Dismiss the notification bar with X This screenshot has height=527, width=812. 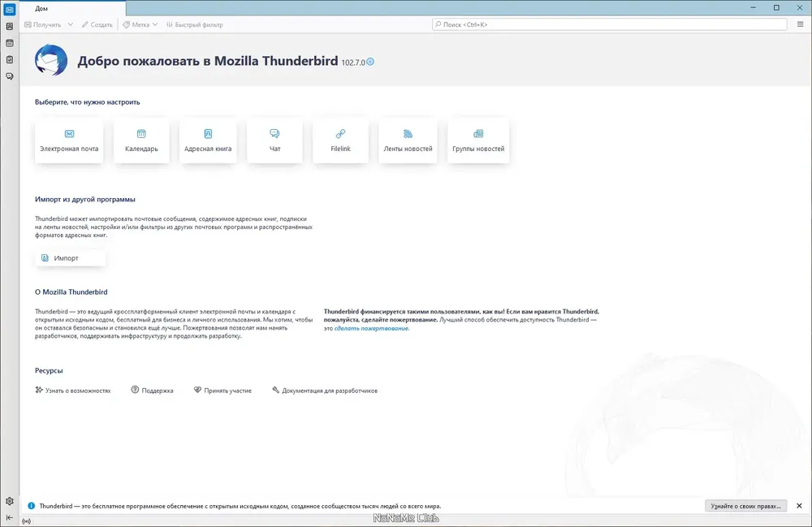coord(799,506)
